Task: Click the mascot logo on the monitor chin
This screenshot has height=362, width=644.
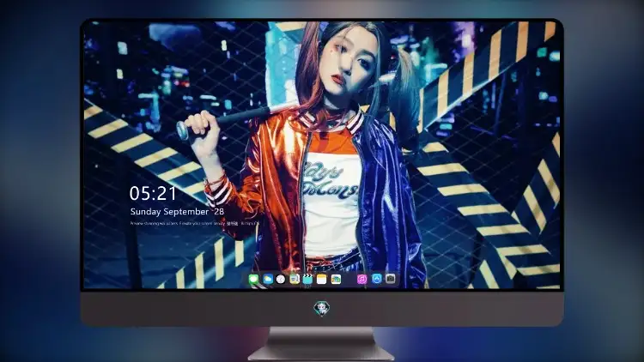Action: 322,308
